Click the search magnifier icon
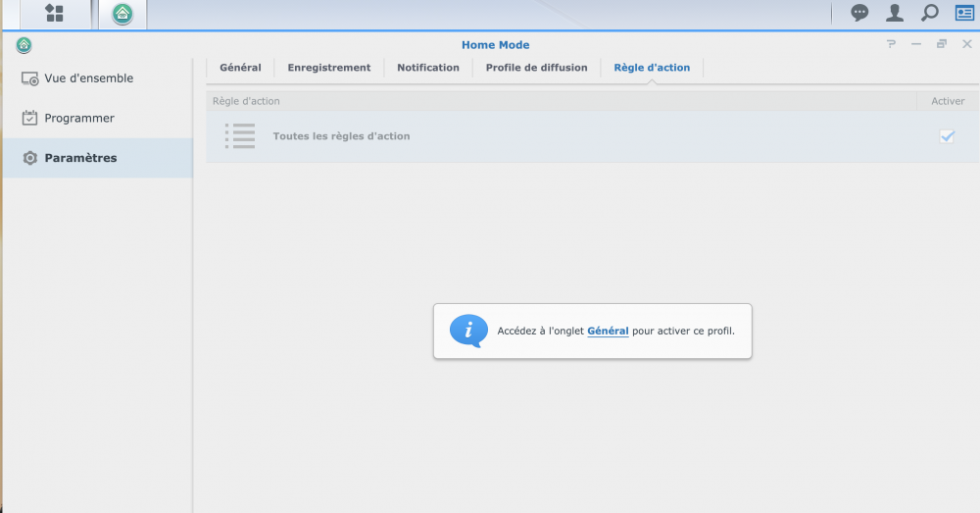980x513 pixels. (x=930, y=13)
